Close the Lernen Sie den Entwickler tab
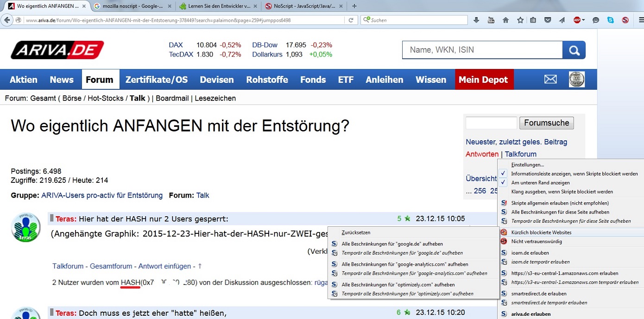 [x=255, y=6]
